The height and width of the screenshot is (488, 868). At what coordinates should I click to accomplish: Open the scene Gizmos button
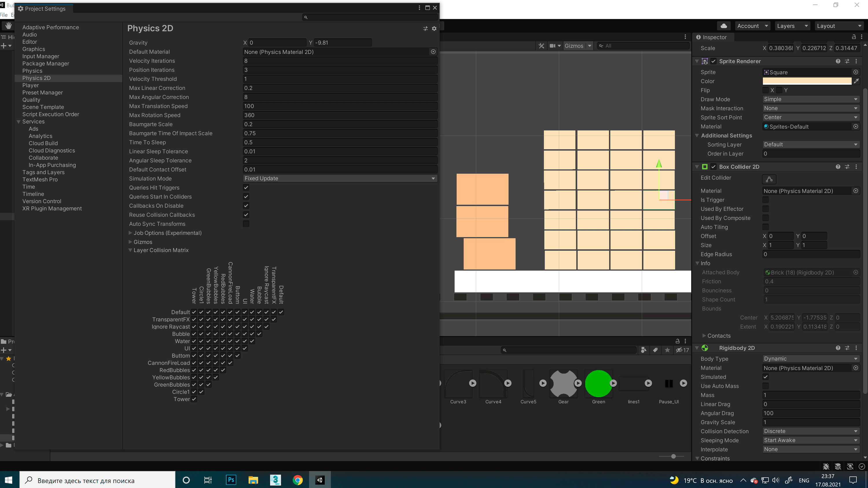[574, 46]
